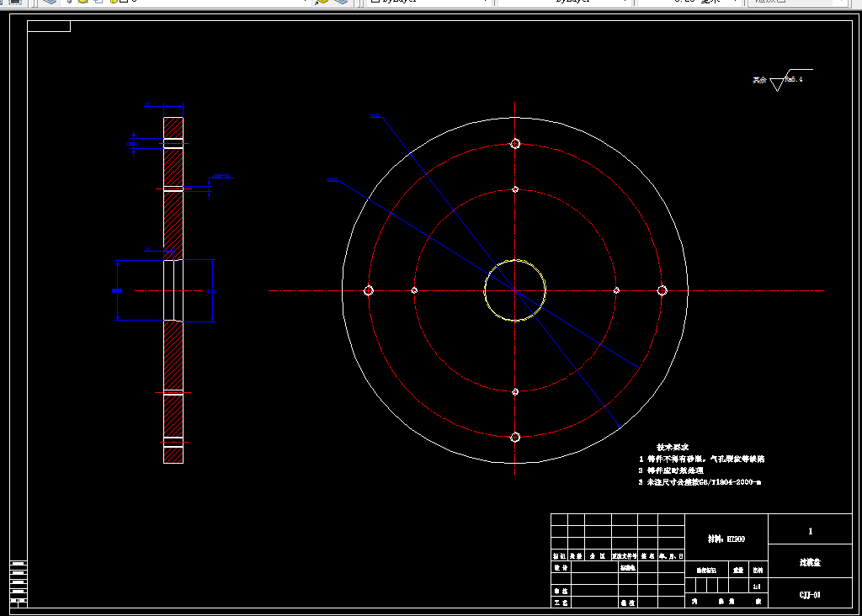This screenshot has height=616, width=862.
Task: Select technical requirement line 2 text
Action: (671, 470)
